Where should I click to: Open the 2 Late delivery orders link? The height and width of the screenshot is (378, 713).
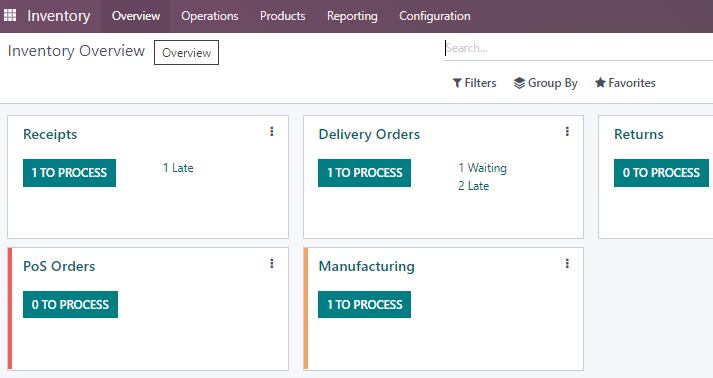[473, 186]
